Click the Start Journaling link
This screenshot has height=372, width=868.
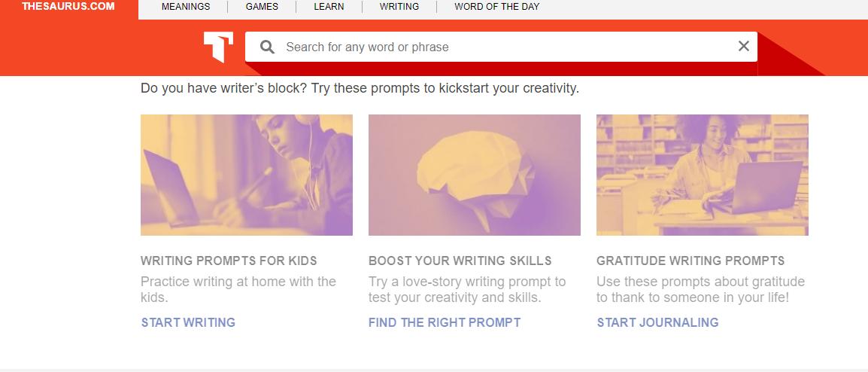[657, 322]
